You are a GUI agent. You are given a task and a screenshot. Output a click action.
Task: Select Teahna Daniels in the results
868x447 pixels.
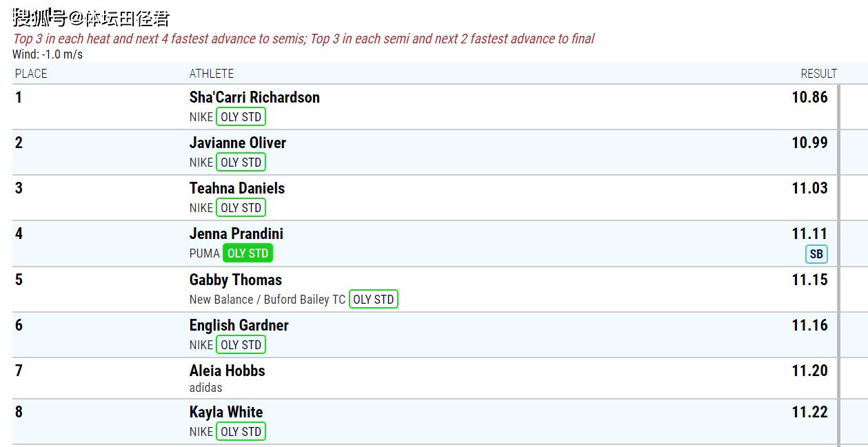(x=236, y=188)
